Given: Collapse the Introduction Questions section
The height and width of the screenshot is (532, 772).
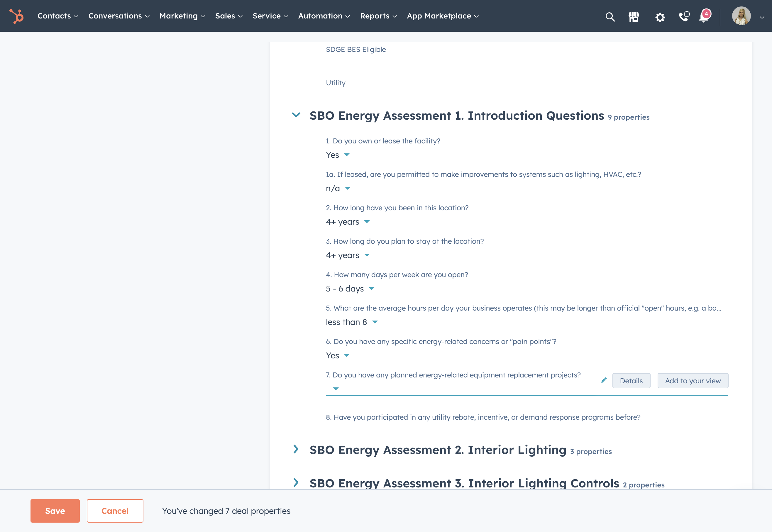Looking at the screenshot, I should [x=296, y=115].
